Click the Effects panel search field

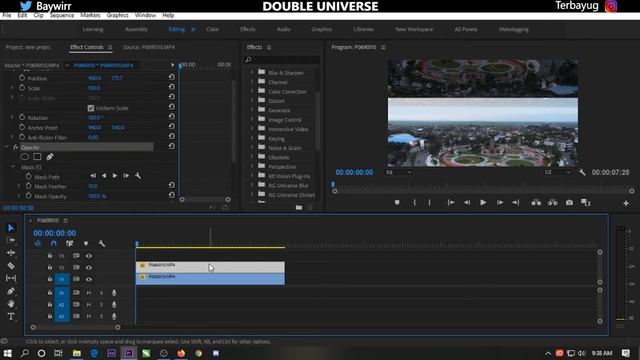pyautogui.click(x=282, y=60)
